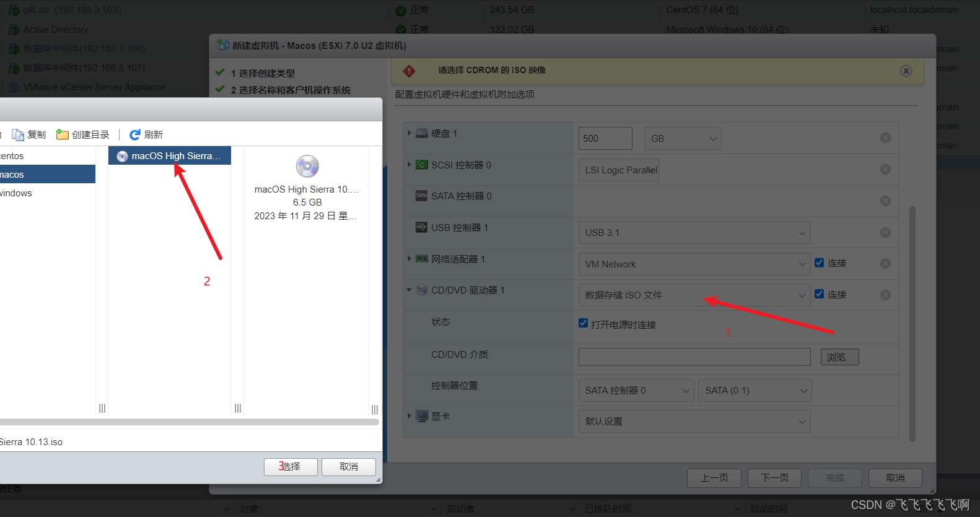
Task: Click the SCSI controller 0 icon
Action: pos(422,165)
